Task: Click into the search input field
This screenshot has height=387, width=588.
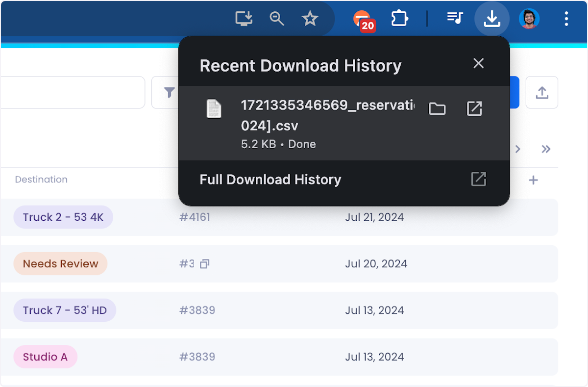Action: [x=72, y=92]
